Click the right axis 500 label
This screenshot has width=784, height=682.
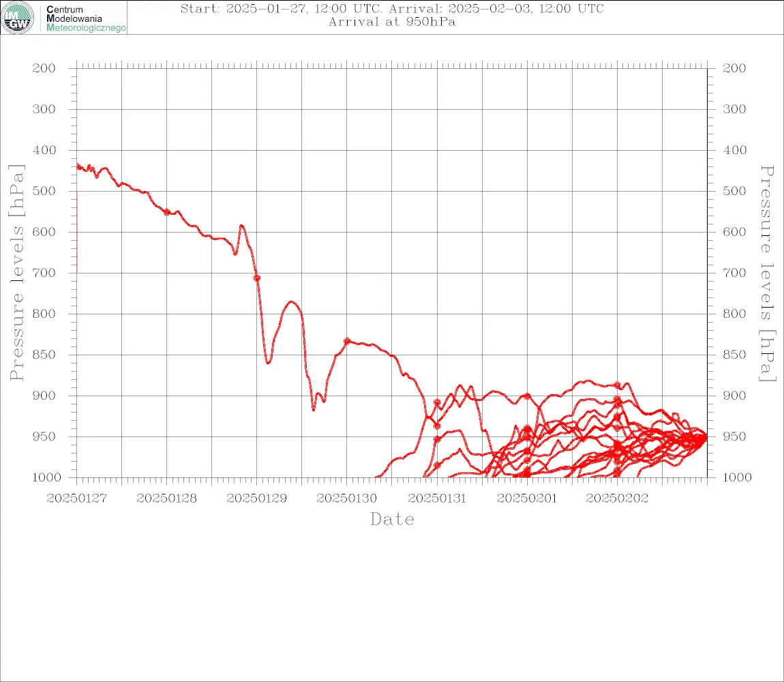pyautogui.click(x=734, y=191)
